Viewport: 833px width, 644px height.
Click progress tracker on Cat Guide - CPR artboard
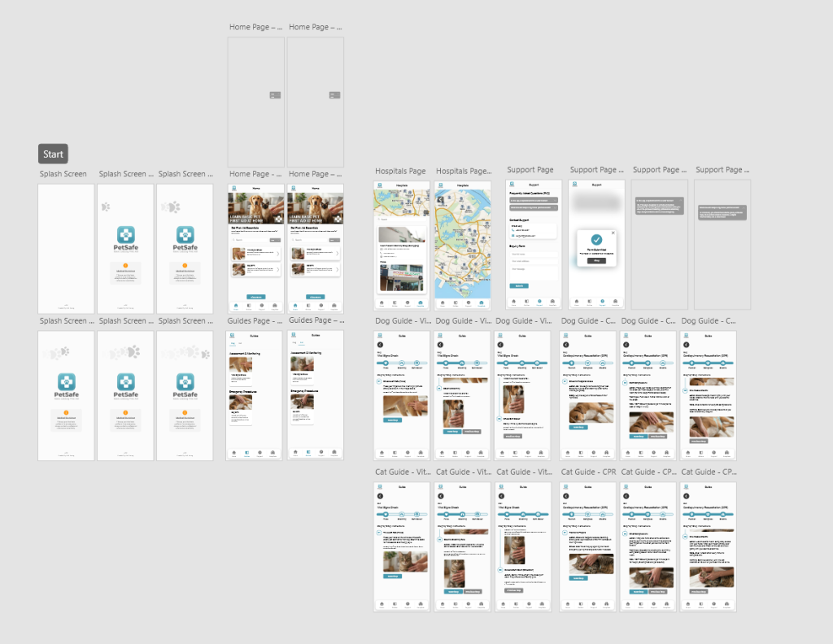588,514
